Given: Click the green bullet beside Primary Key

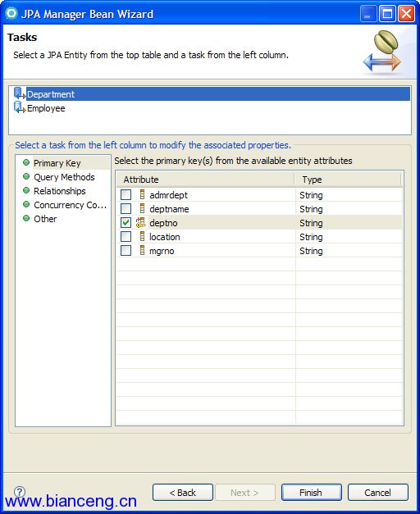Looking at the screenshot, I should 26,162.
